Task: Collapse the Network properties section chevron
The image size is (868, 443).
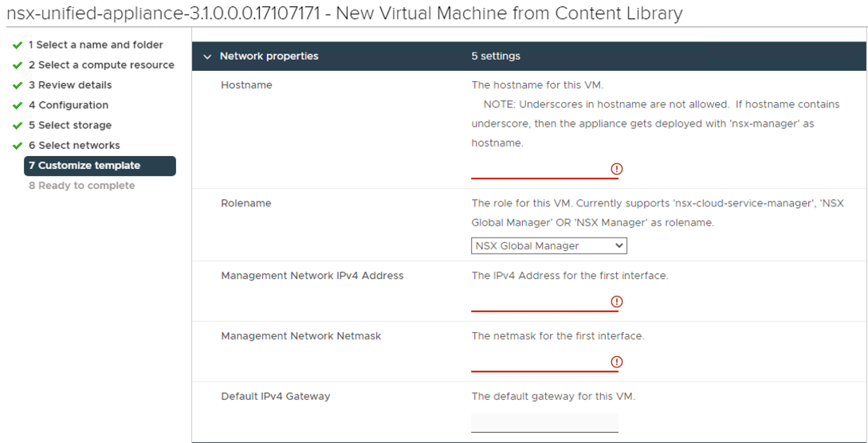Action: click(207, 57)
